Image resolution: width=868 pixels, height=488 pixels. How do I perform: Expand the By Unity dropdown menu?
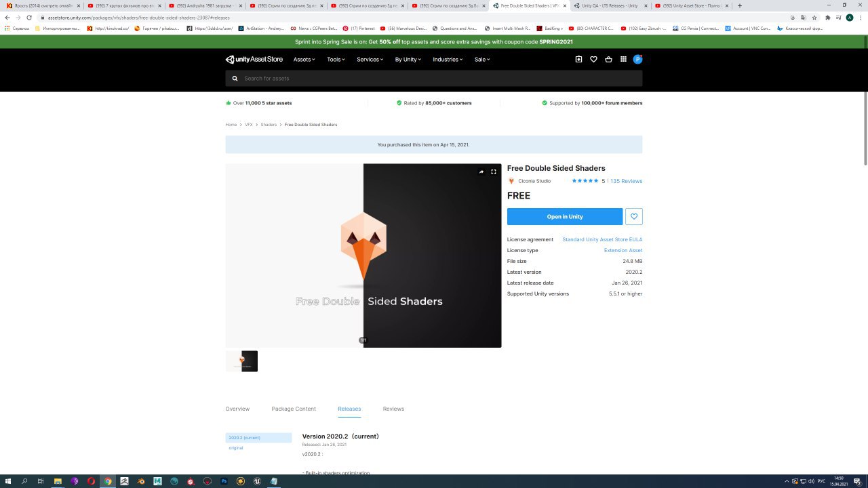408,60
